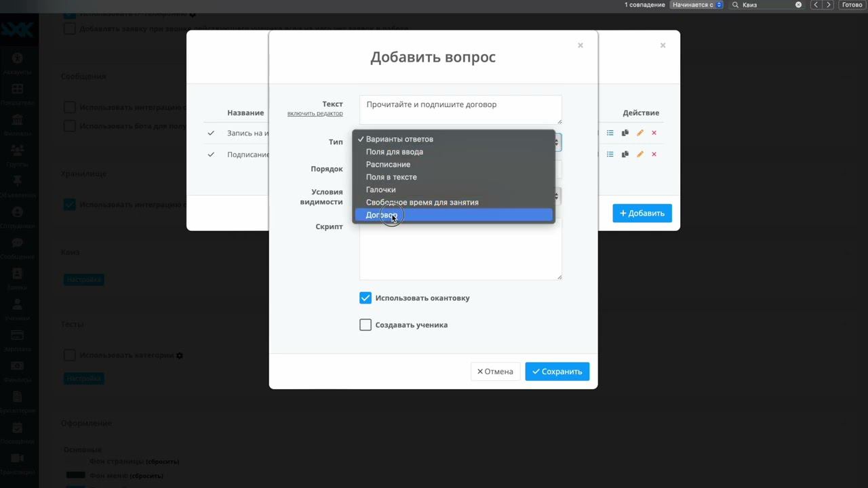868x488 pixels.
Task: Go to previous match in find bar
Action: pos(816,5)
